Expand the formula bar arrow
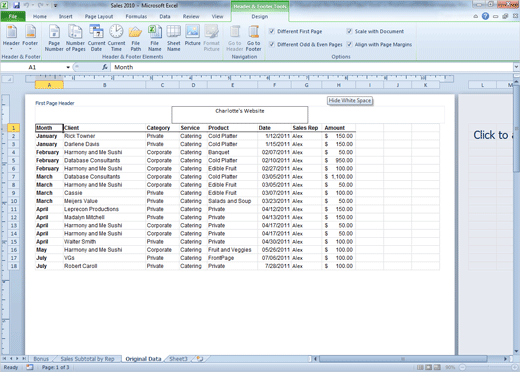The image size is (520, 372). coord(516,67)
